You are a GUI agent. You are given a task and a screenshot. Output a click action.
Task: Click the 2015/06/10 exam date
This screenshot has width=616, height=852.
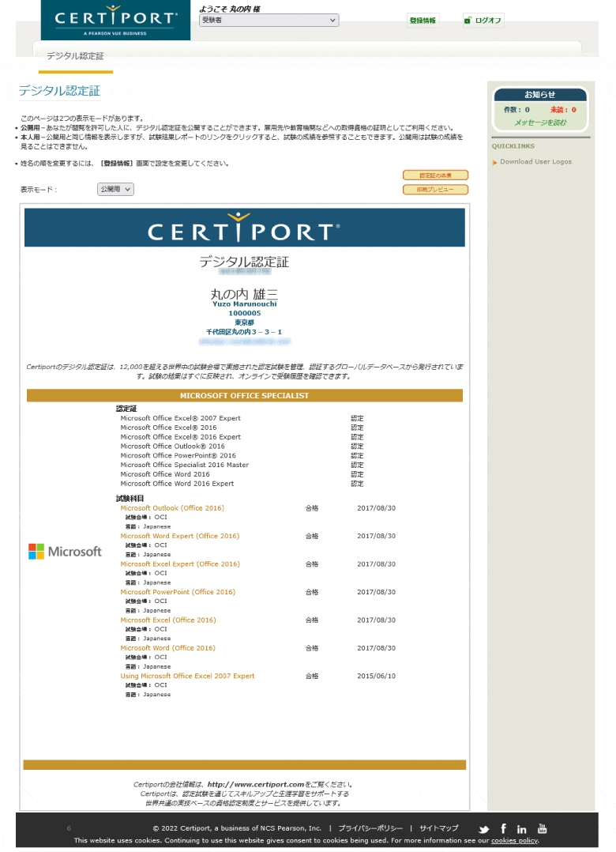376,677
